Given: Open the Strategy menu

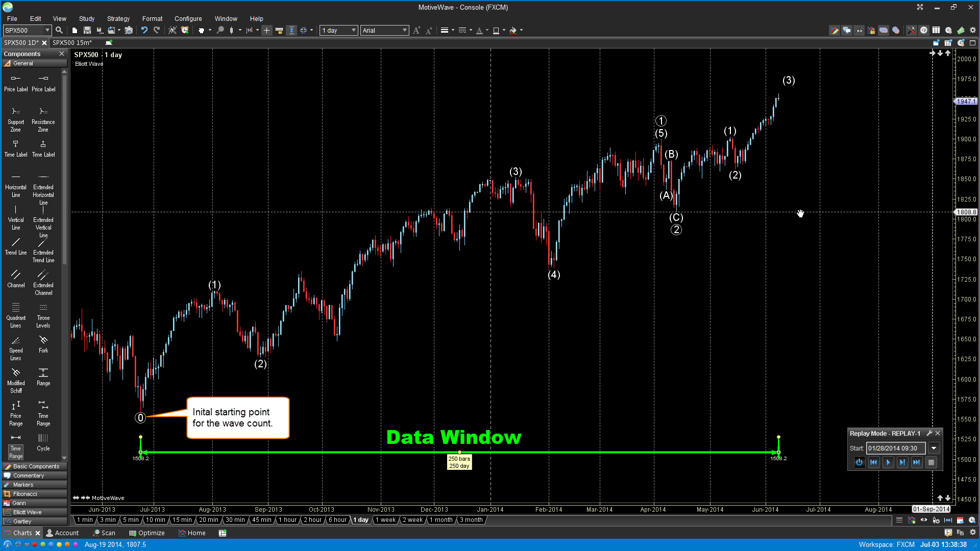Looking at the screenshot, I should [118, 18].
